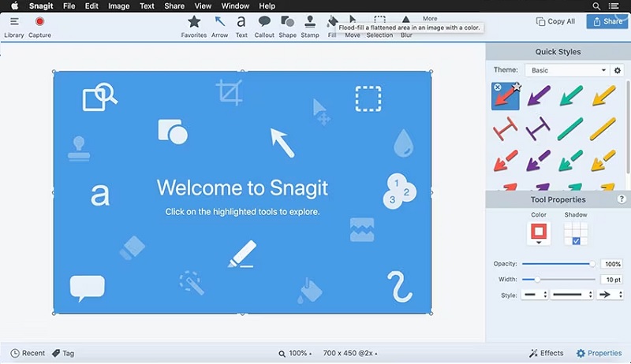This screenshot has height=364, width=631.
Task: Edit the Width 10 pt field
Action: point(612,279)
